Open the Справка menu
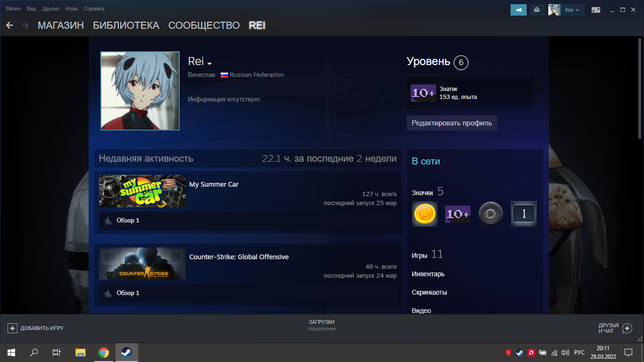The image size is (644, 362). pos(94,8)
